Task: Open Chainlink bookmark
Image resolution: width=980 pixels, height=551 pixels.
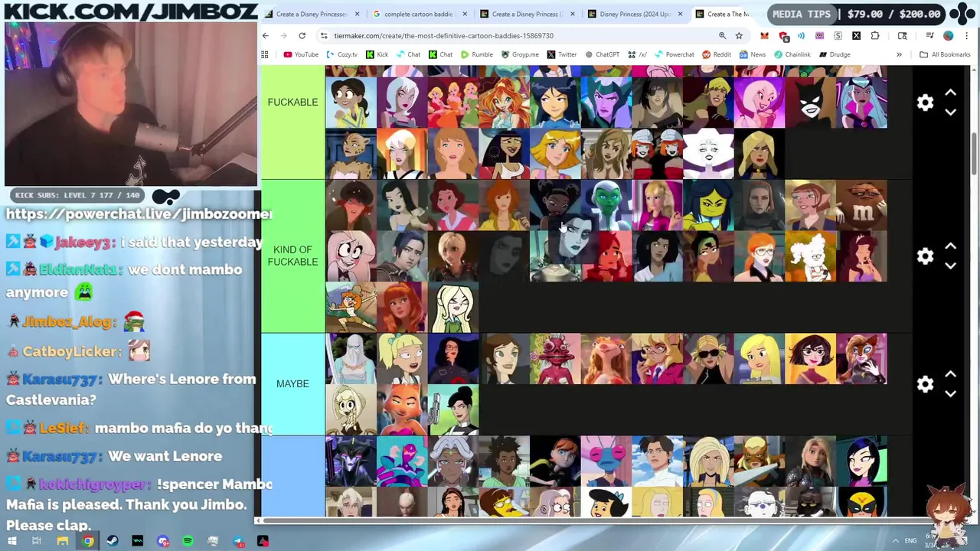Action: (x=792, y=54)
